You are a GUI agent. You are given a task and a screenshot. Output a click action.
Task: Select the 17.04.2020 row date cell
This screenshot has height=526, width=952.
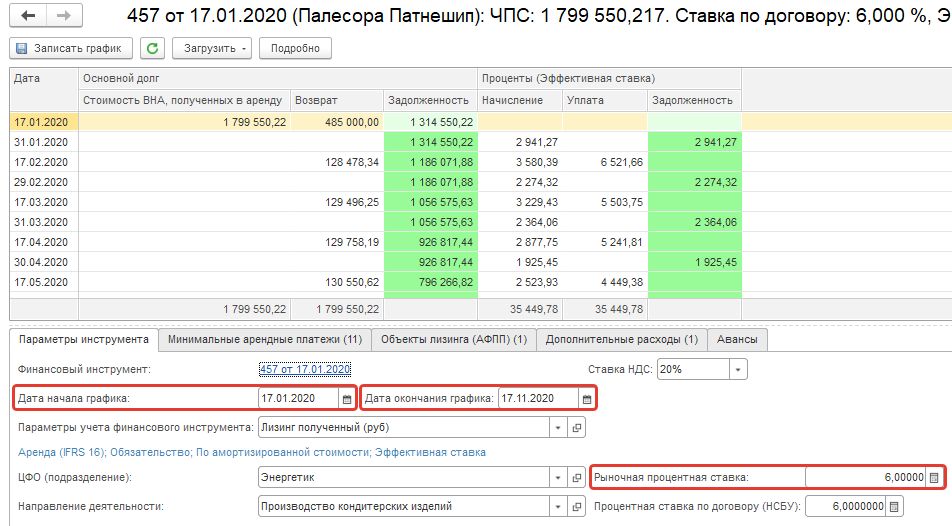(x=44, y=242)
